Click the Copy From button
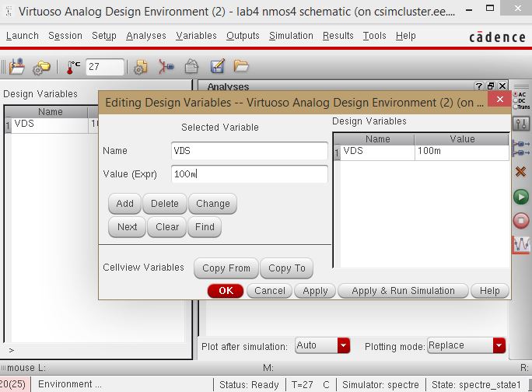 226,268
